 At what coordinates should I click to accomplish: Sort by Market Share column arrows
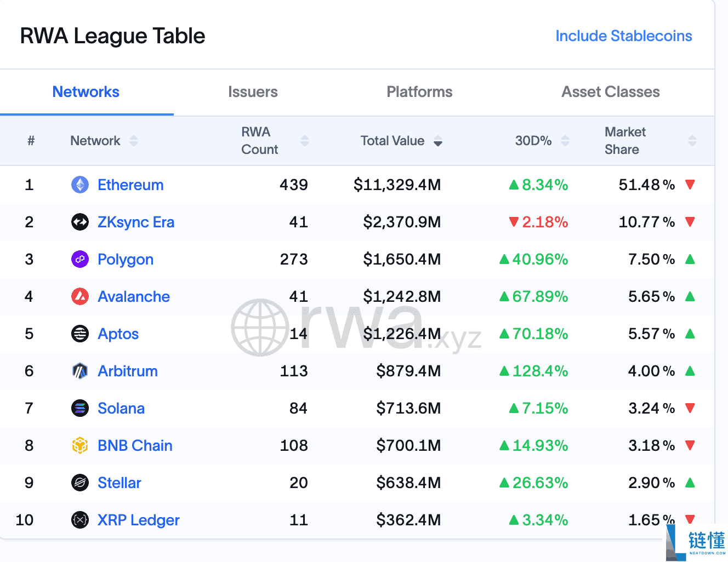692,141
